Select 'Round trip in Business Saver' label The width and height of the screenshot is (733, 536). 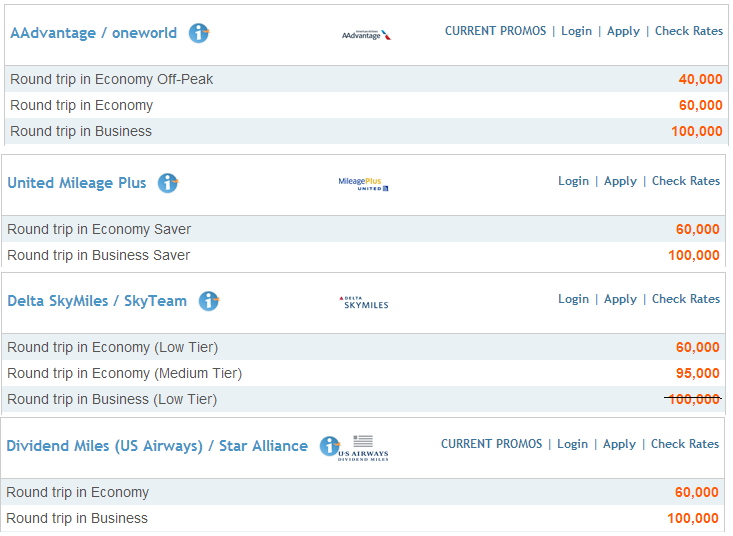[x=99, y=256]
